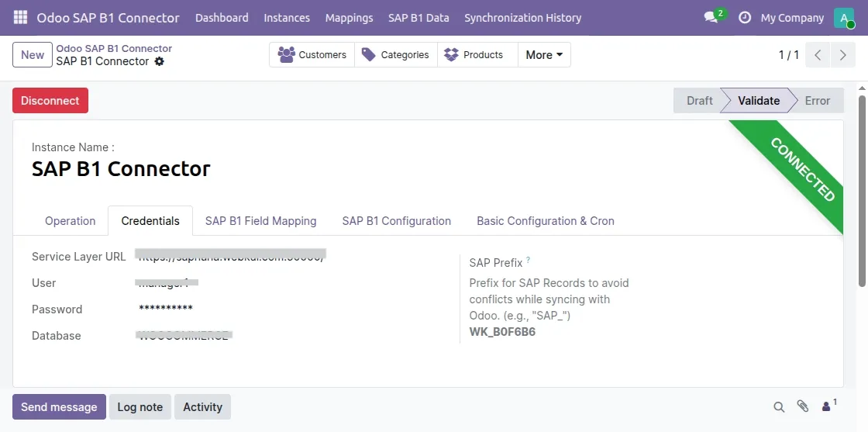Click the Odoo SAP B1 Connector app title
Image resolution: width=868 pixels, height=432 pixels.
108,18
